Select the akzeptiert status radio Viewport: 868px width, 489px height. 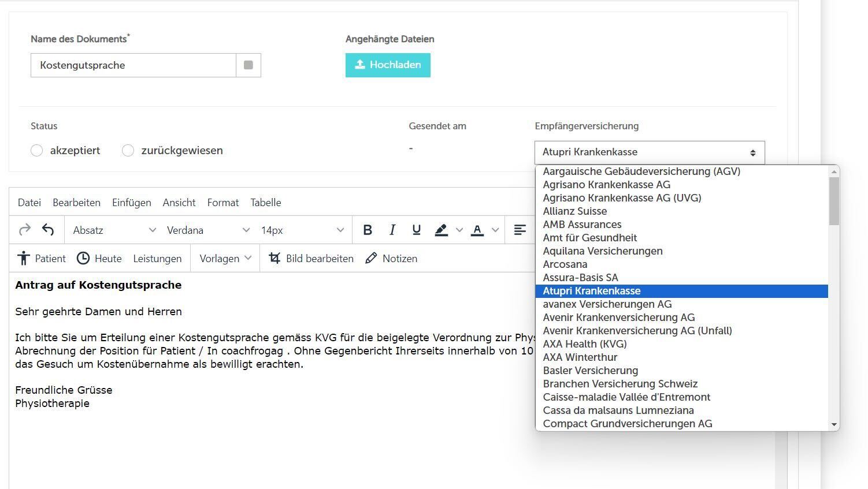tap(36, 151)
